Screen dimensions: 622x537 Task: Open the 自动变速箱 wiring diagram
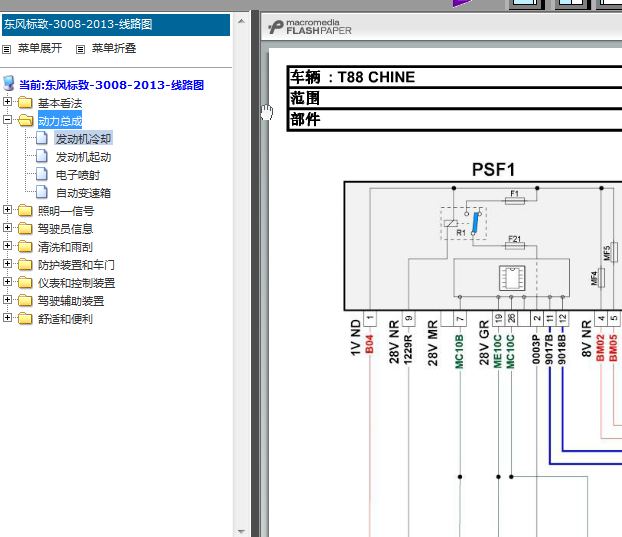pyautogui.click(x=83, y=193)
